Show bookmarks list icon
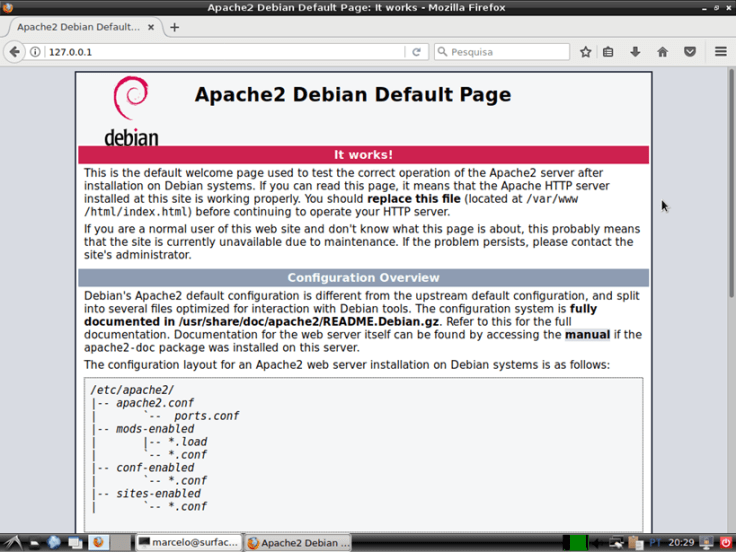This screenshot has width=736, height=552. click(x=608, y=52)
